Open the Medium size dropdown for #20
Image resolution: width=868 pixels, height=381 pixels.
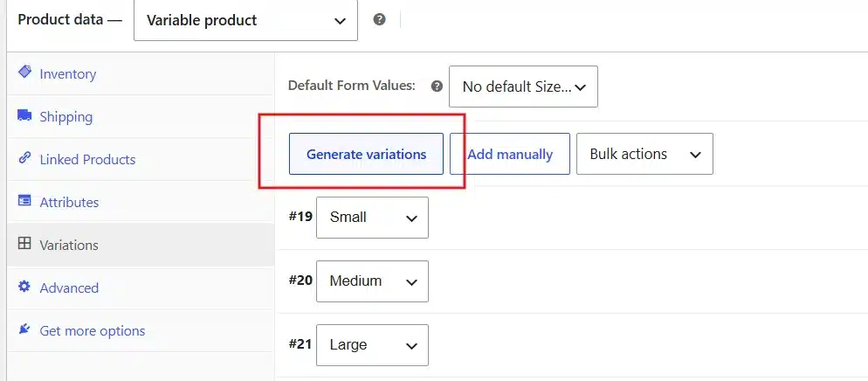[x=372, y=281]
